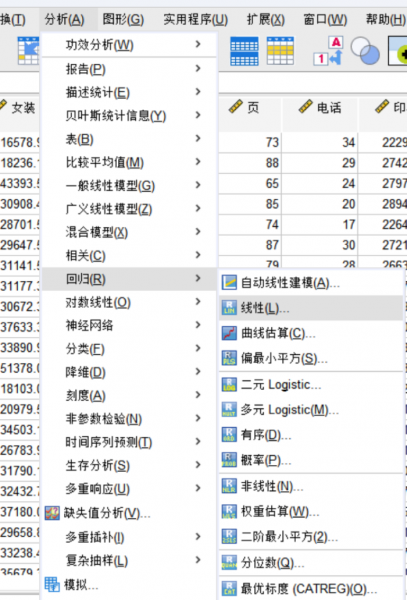Image resolution: width=407 pixels, height=600 pixels.
Task: Click the PLS icon beside 偏最小平方(S)
Action: 229,359
